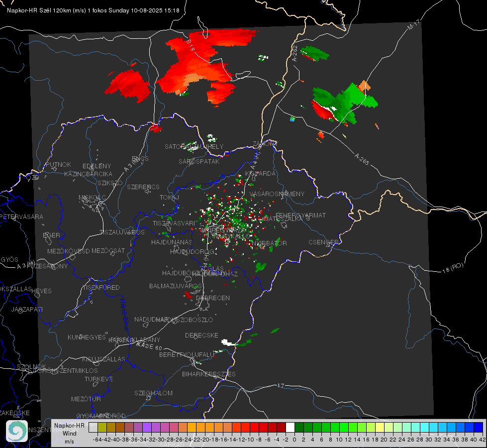
Task: Click the swirl logo icon at bottom left
Action: click(17, 431)
